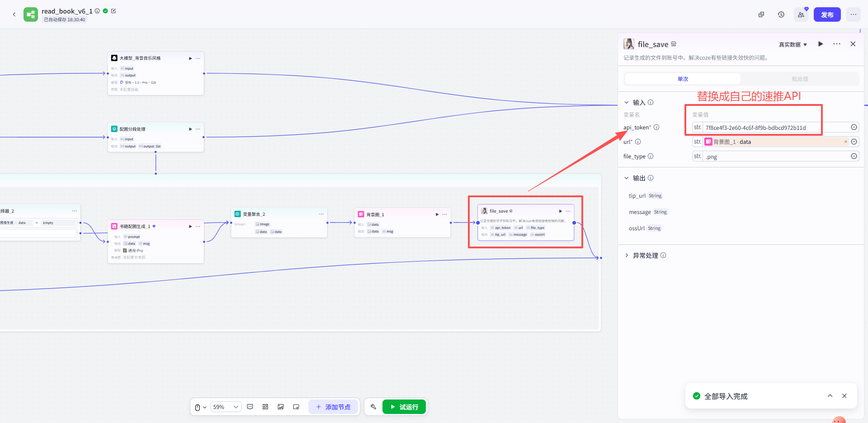This screenshot has width=868, height=423.
Task: Switch to the 单次 single mode
Action: [683, 79]
